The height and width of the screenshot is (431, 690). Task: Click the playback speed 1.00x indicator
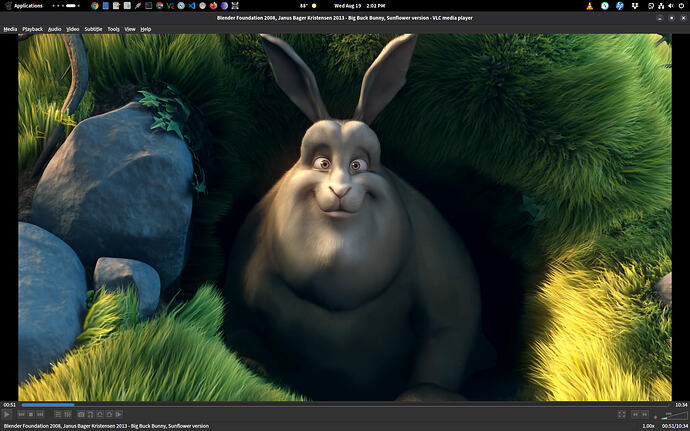tap(649, 426)
